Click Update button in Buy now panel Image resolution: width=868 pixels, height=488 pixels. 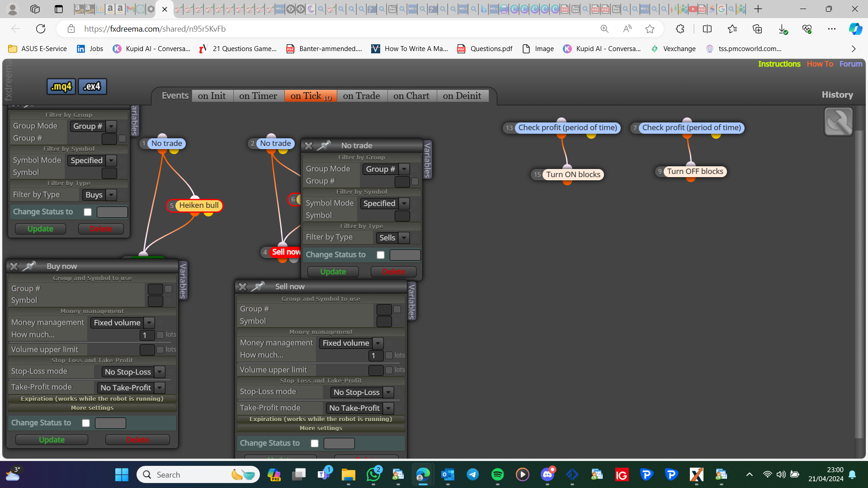(x=52, y=440)
